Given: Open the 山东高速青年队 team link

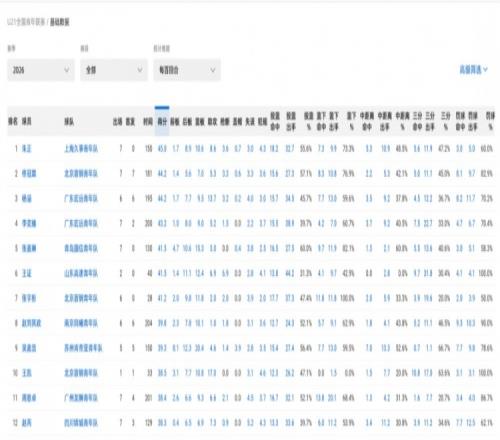Looking at the screenshot, I should (x=81, y=274).
